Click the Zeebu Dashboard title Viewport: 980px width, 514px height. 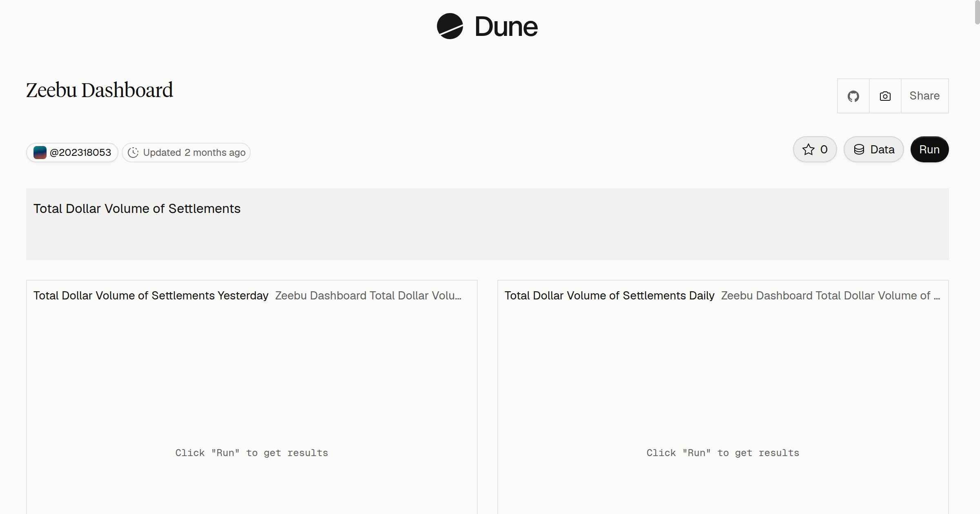click(x=100, y=90)
